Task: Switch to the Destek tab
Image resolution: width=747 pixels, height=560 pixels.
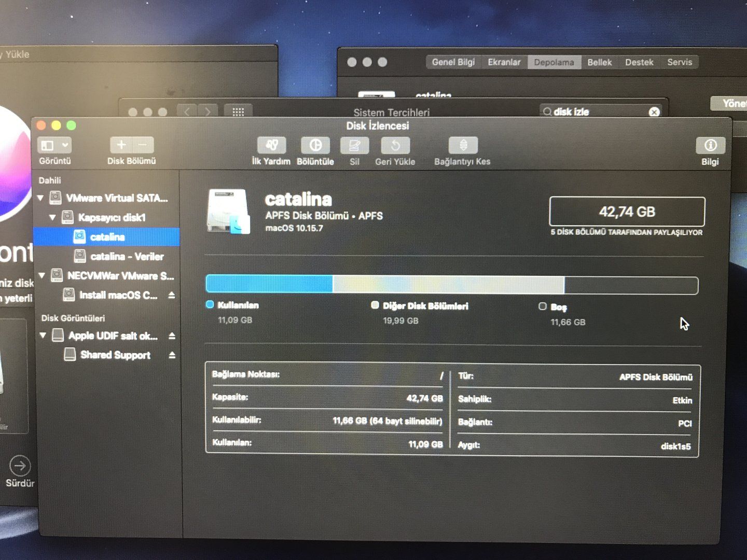Action: pos(639,62)
